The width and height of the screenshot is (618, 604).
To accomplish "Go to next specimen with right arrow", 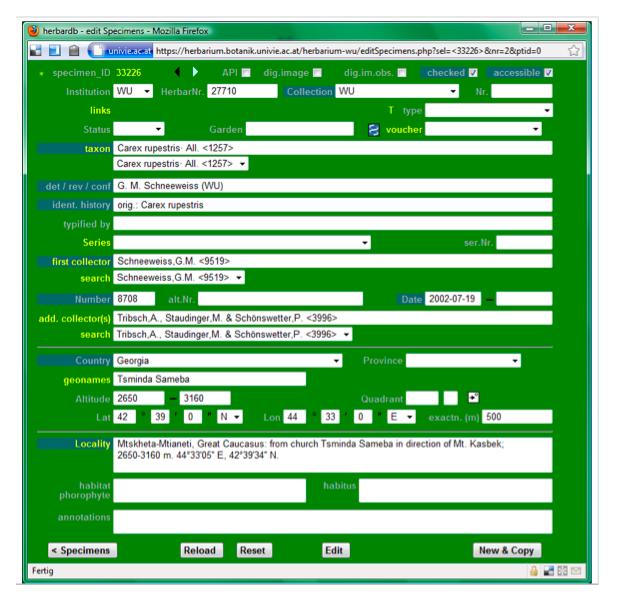I will (x=195, y=72).
